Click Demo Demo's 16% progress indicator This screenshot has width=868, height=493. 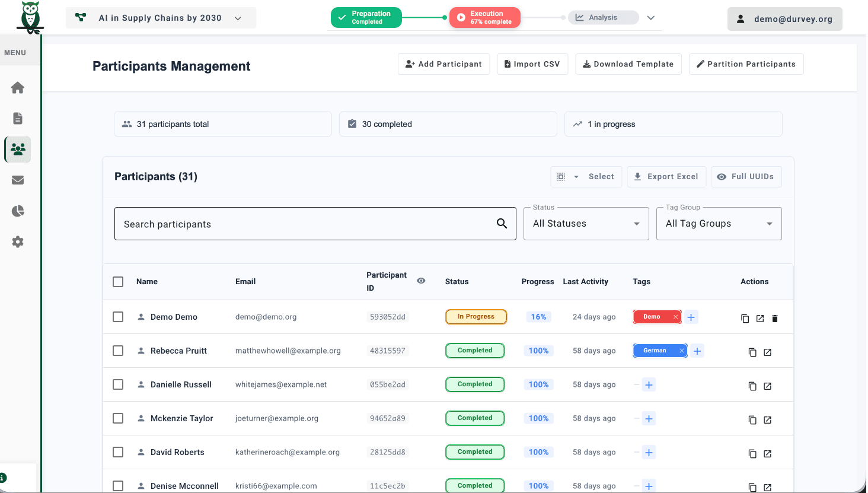point(538,317)
